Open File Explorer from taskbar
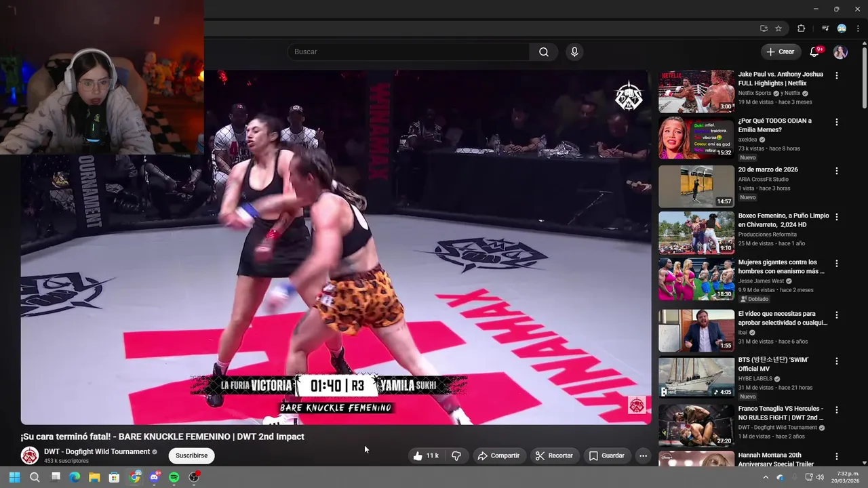Screen dimensions: 868x488 [x=94, y=477]
